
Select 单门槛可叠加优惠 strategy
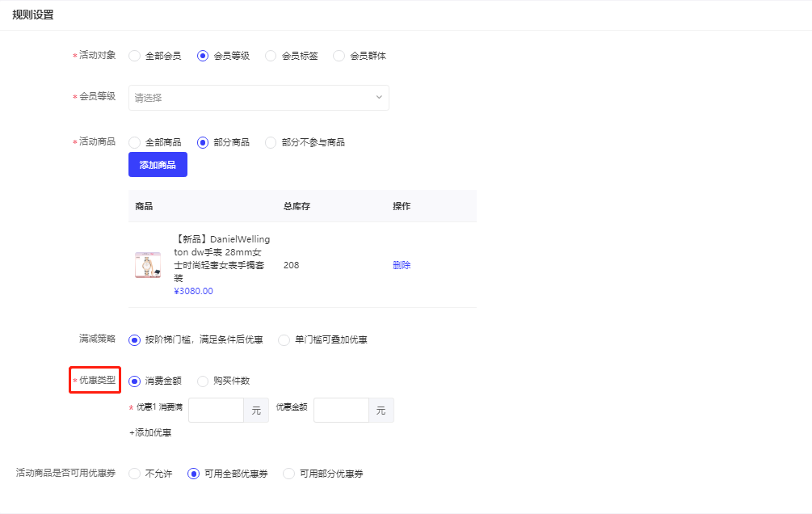284,340
